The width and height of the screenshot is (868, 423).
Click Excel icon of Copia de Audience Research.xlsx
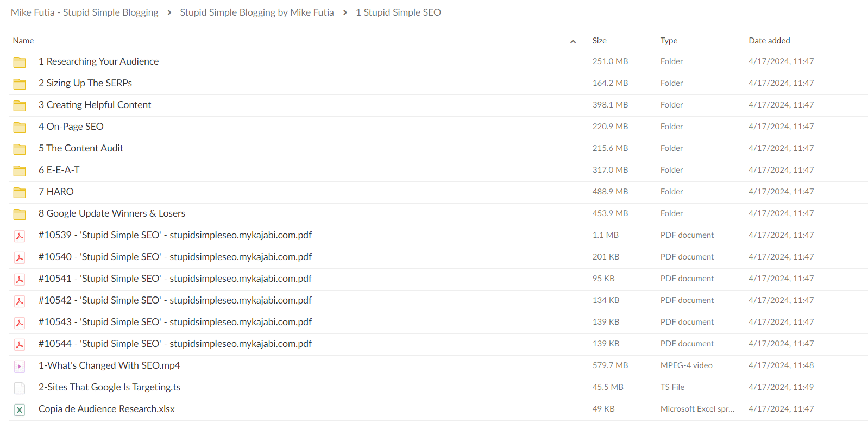coord(20,410)
